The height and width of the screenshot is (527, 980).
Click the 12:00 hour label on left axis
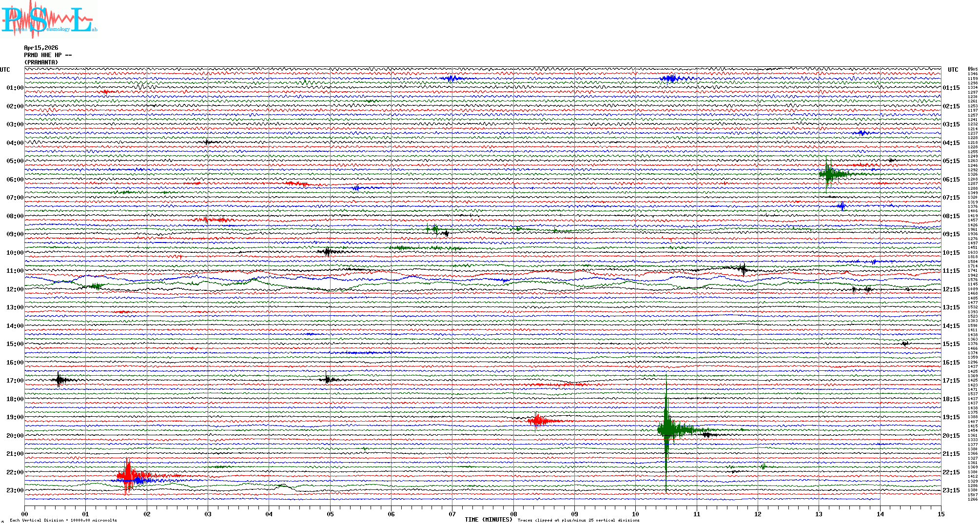tap(15, 289)
